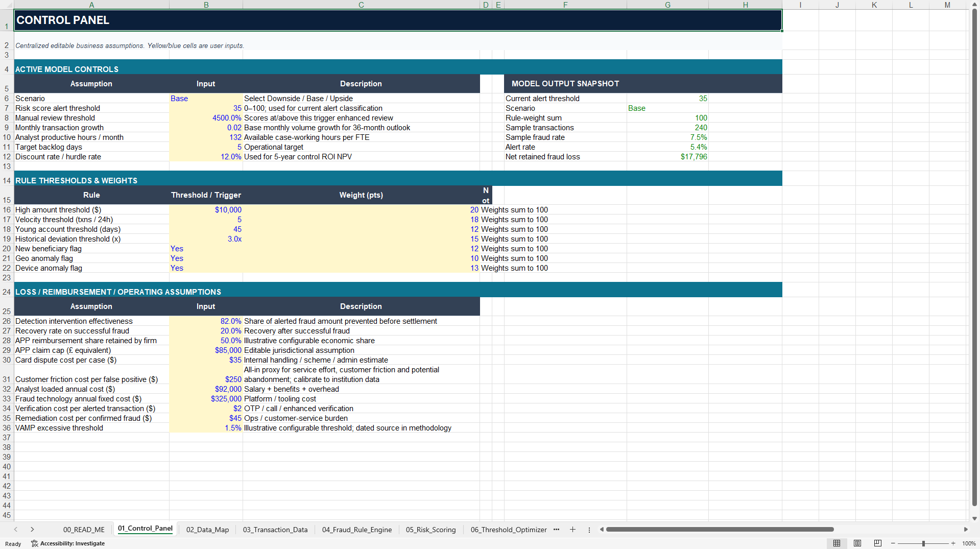
Task: Select row 16 header
Action: [7, 210]
